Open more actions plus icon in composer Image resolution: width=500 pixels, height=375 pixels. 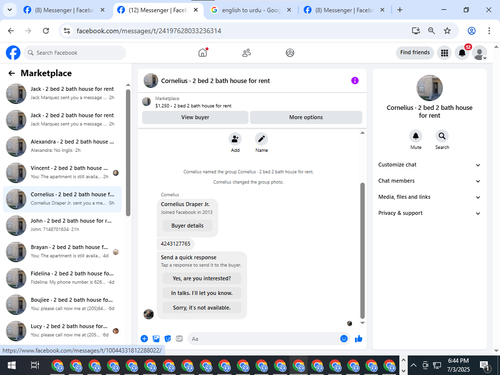(x=144, y=339)
